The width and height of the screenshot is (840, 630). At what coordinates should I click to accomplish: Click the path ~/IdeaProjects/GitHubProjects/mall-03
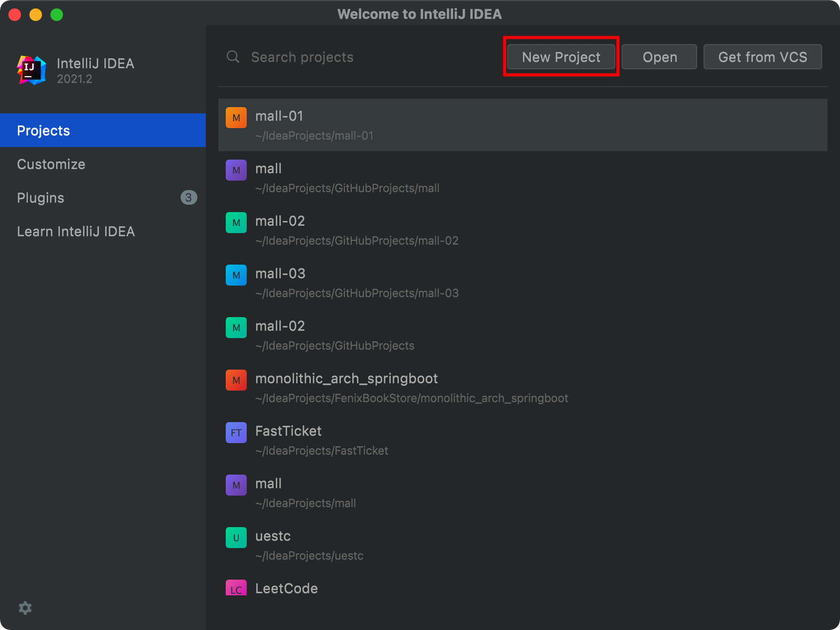point(357,293)
